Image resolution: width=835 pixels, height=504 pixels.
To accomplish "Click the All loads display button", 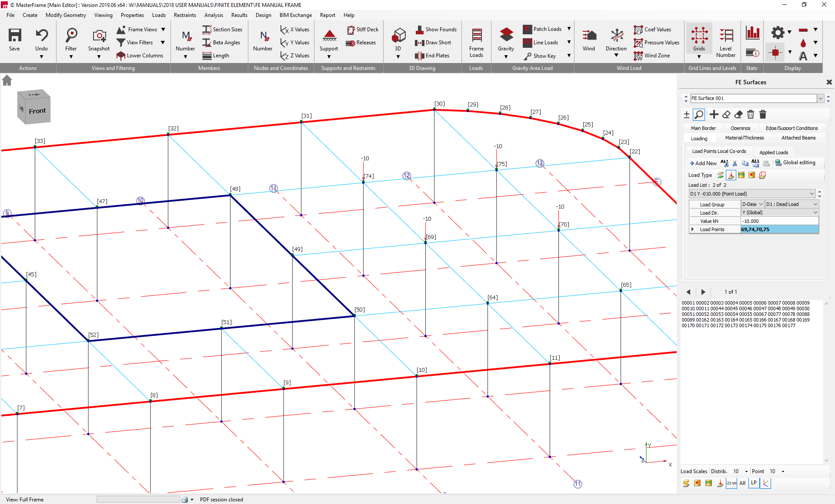I will tap(742, 483).
